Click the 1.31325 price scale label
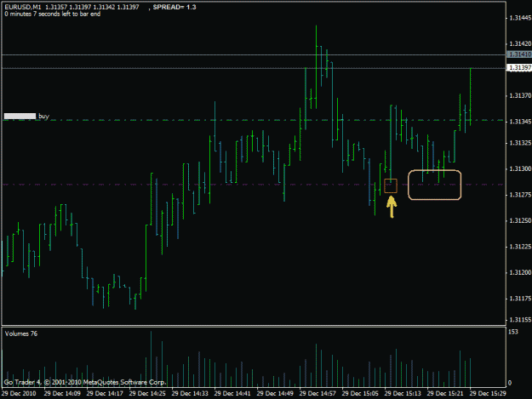Image resolution: width=532 pixels, height=399 pixels. (x=520, y=143)
